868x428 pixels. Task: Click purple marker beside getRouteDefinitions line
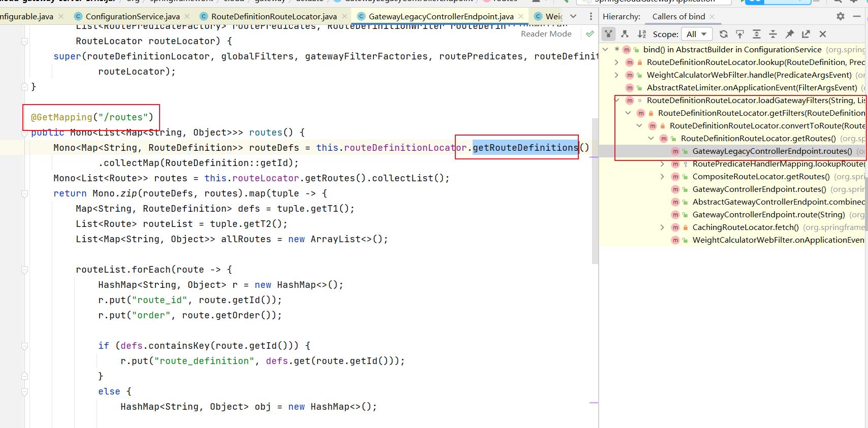tap(594, 157)
